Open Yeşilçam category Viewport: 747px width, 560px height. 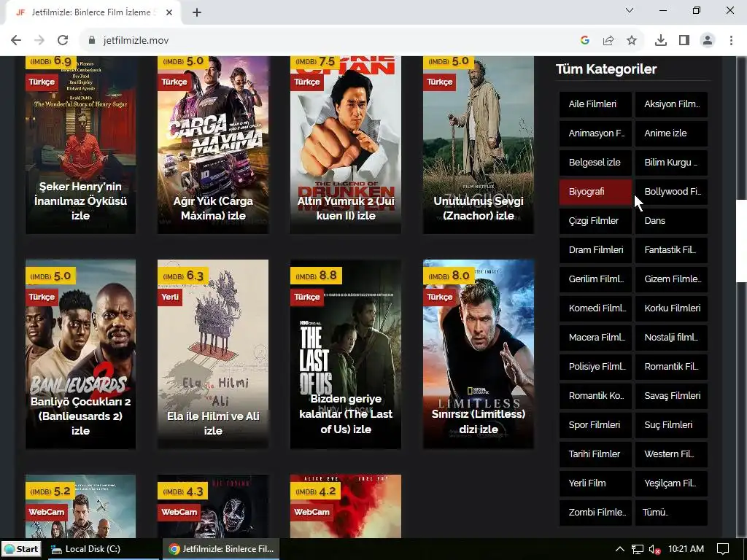coord(671,483)
